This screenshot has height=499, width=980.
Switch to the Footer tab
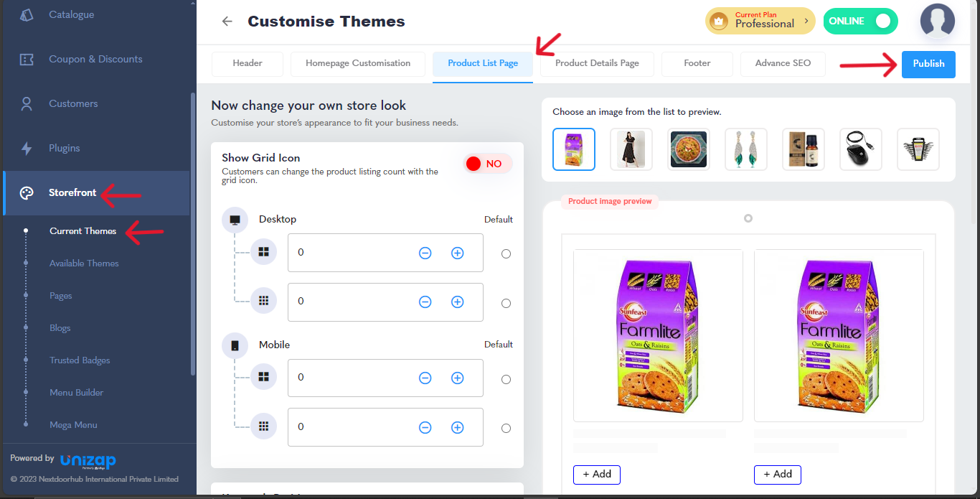697,63
